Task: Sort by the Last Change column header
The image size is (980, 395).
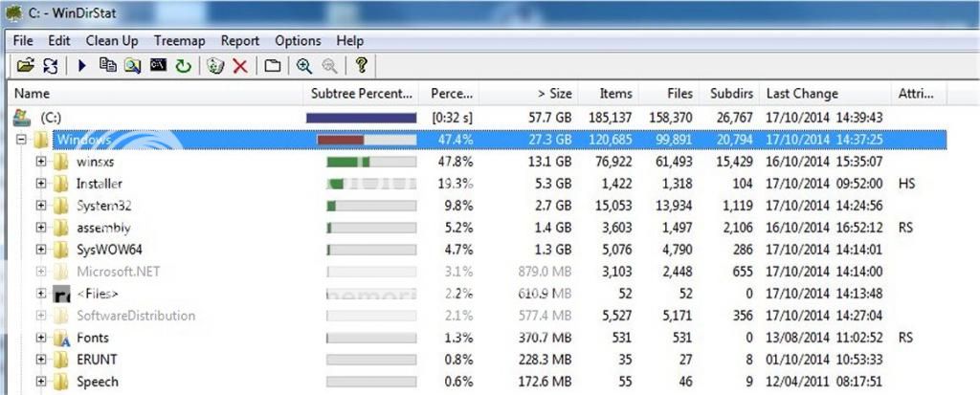Action: 802,94
